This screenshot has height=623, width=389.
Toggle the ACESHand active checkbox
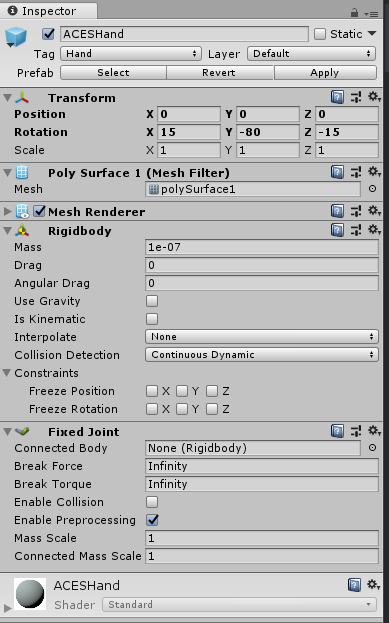point(48,34)
